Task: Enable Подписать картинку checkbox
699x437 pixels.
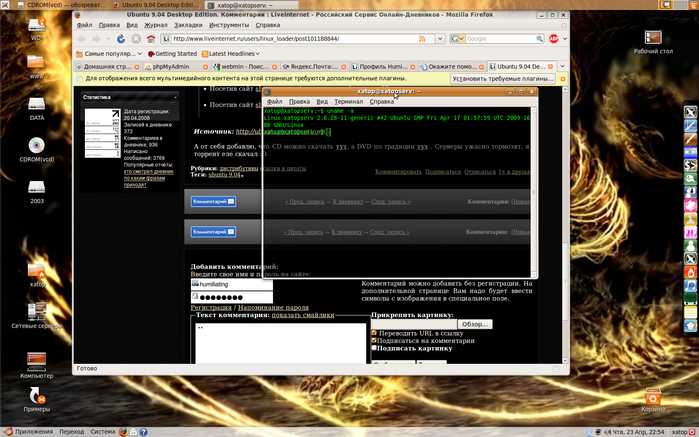Action: (x=374, y=348)
